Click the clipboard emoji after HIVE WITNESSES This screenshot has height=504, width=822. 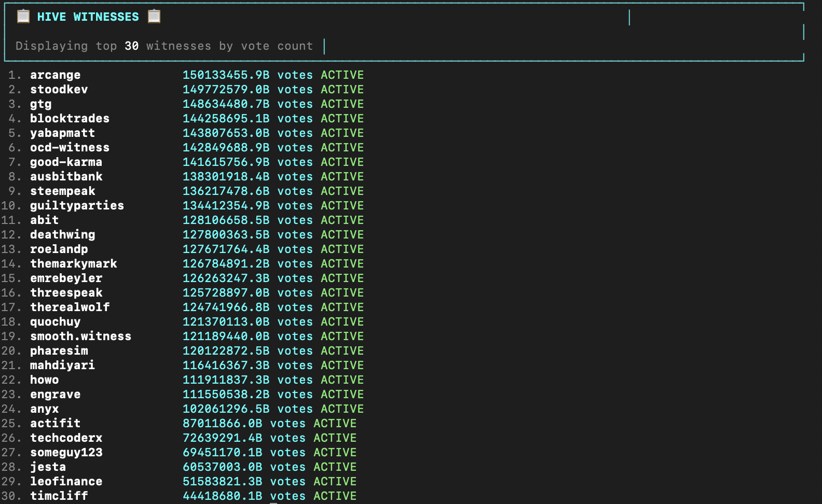[x=154, y=17]
